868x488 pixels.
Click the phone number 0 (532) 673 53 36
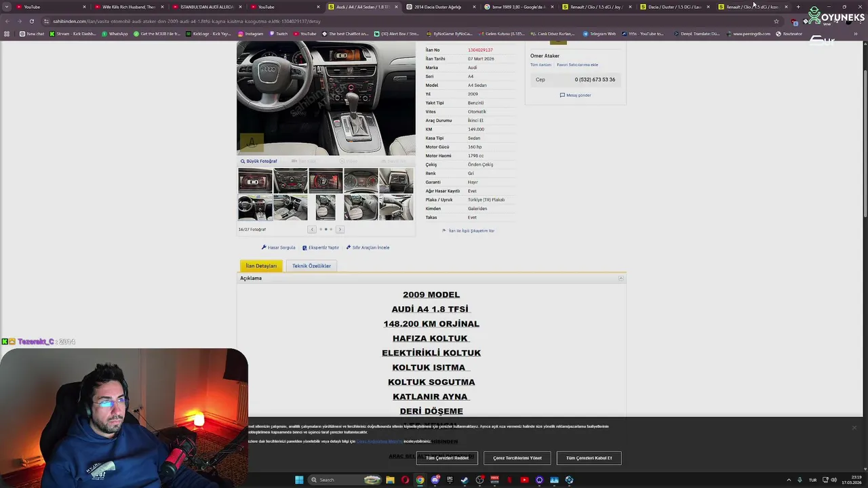click(595, 80)
